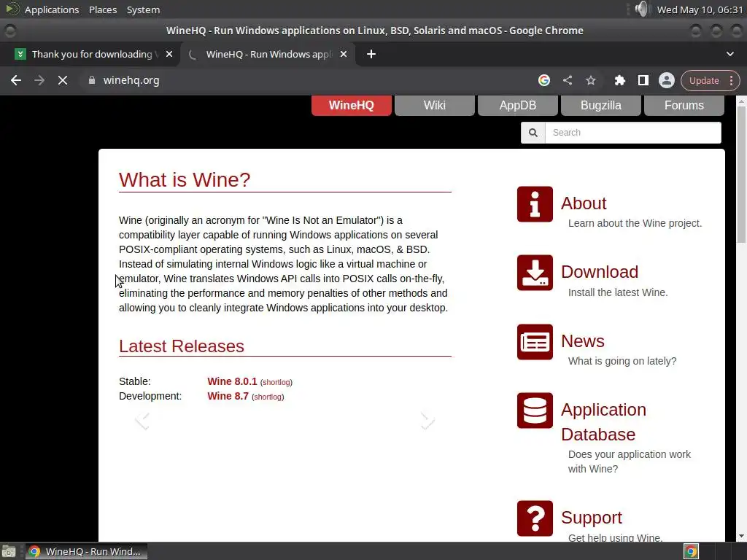Click the About heading link
The height and width of the screenshot is (560, 747).
[584, 203]
